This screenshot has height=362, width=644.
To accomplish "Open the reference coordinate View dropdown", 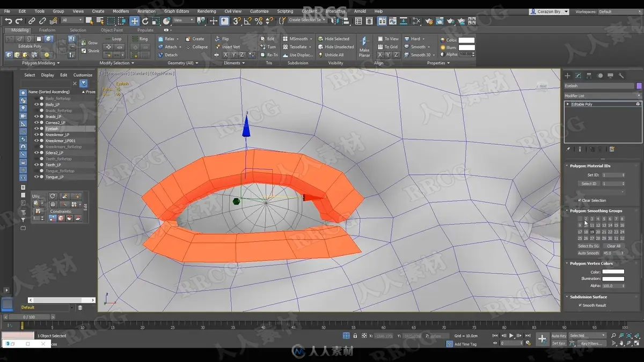I will (x=184, y=20).
